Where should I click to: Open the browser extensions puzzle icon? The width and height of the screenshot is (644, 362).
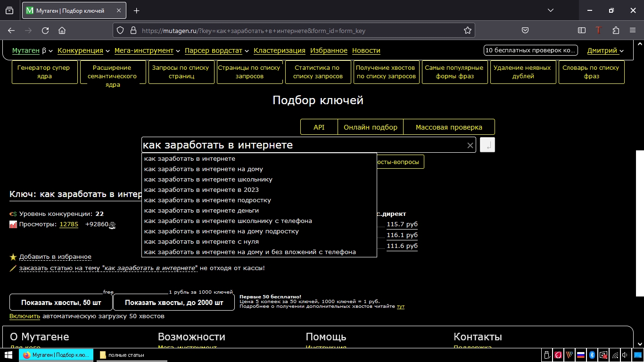[x=616, y=31]
